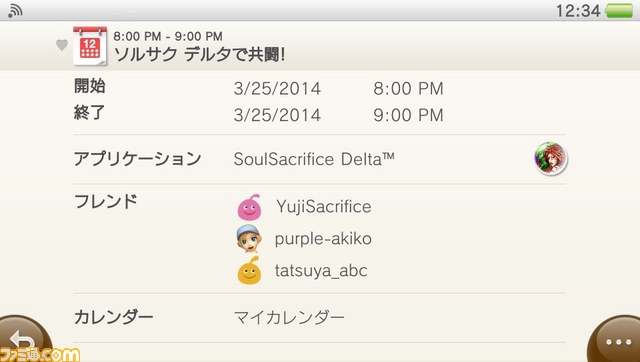Tap the back arrow button
640x362 pixels.
24,339
